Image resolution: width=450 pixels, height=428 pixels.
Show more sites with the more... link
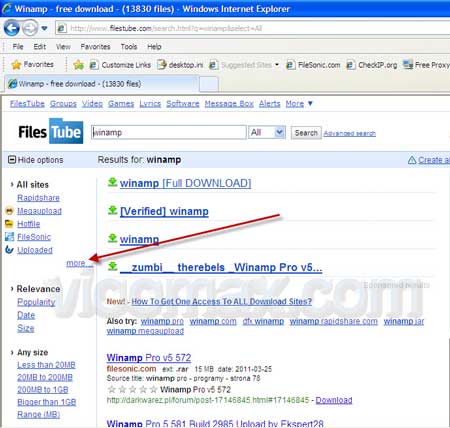tap(79, 263)
